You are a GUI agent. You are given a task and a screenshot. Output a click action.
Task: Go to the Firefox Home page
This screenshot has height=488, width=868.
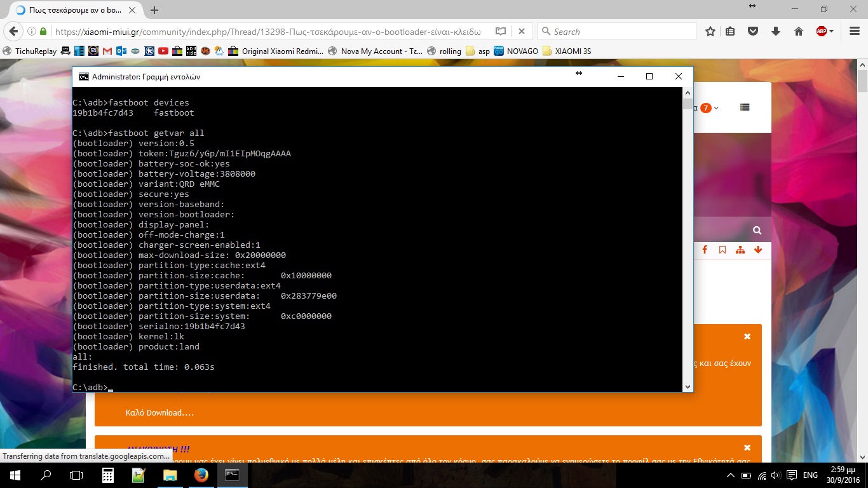(799, 32)
